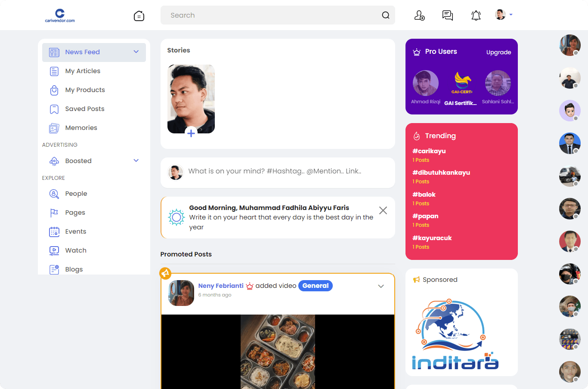Viewport: 588px width, 389px height.
Task: Open the #carikayu trending hashtag
Action: (429, 151)
